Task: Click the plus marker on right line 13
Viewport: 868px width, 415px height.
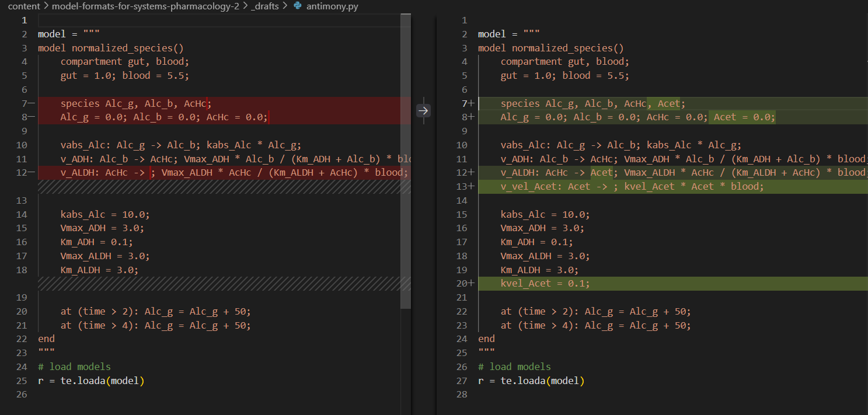Action: pos(472,186)
